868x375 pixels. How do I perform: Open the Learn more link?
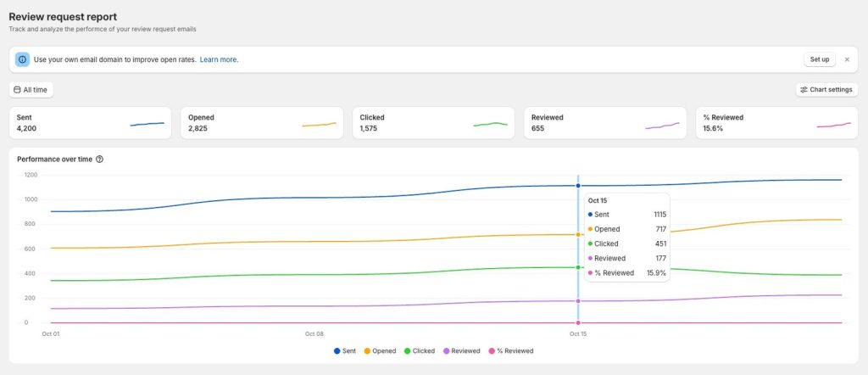pyautogui.click(x=219, y=60)
